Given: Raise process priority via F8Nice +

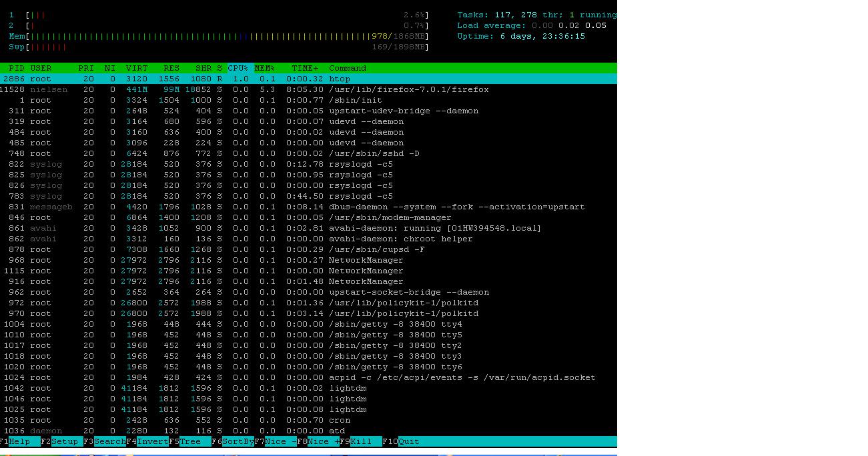Looking at the screenshot, I should [x=317, y=441].
